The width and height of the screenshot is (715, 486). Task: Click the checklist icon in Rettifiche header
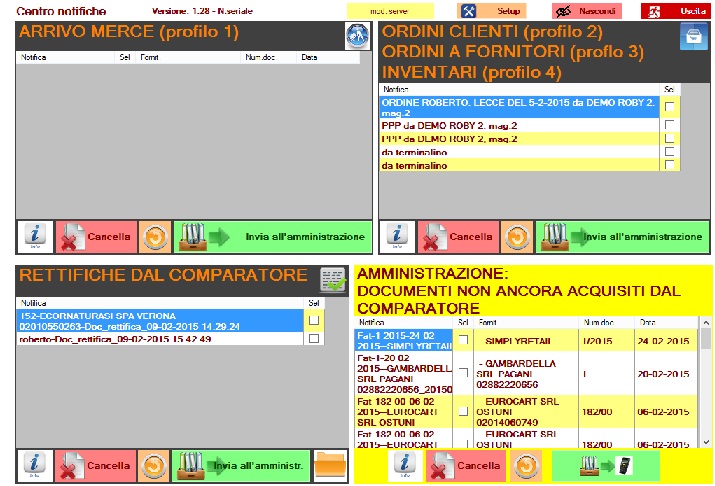click(333, 280)
